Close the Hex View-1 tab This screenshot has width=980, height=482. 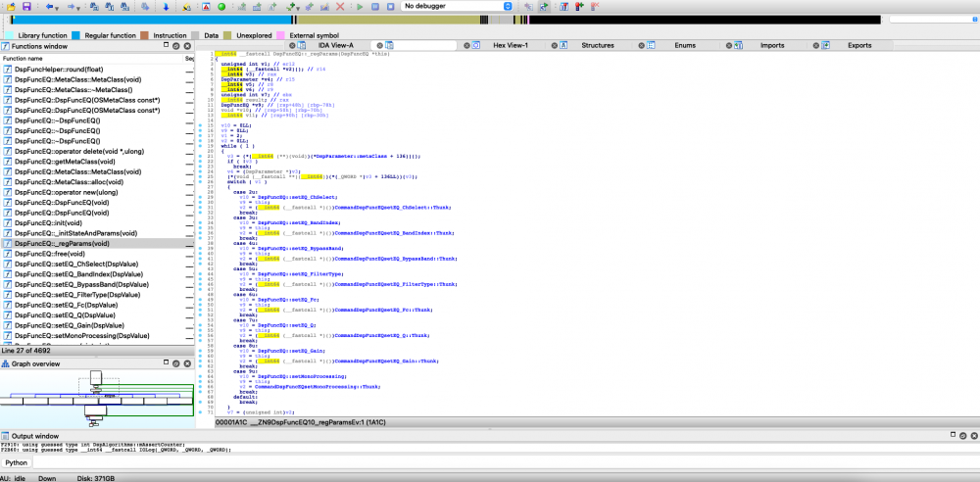tap(466, 46)
